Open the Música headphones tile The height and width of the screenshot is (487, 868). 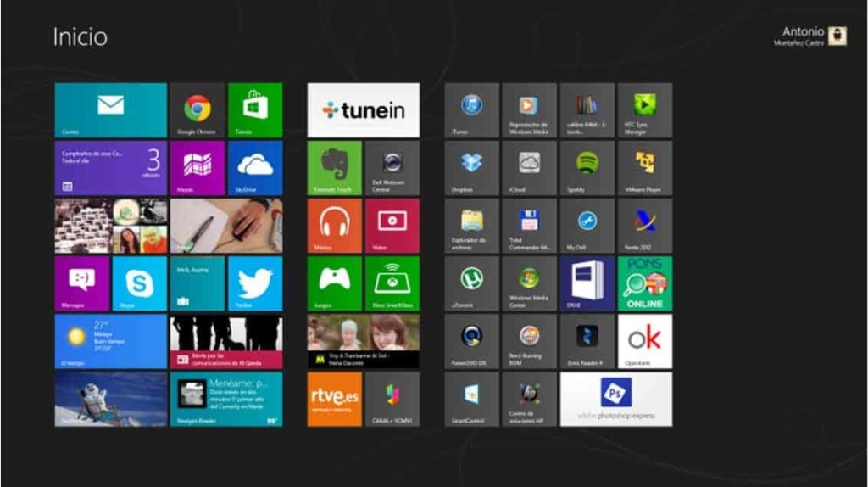[x=334, y=225]
